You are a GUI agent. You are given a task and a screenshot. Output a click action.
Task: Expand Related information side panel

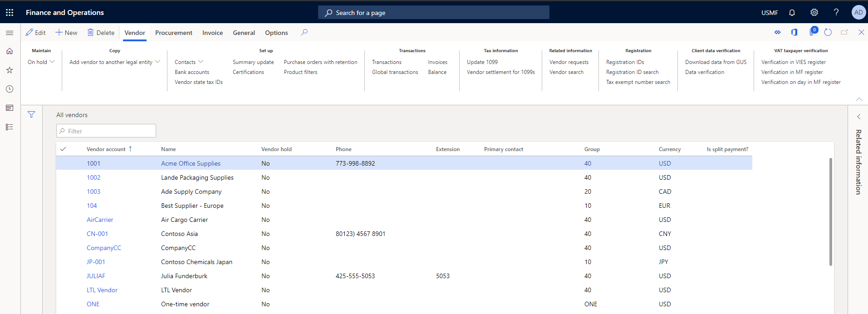click(x=858, y=117)
